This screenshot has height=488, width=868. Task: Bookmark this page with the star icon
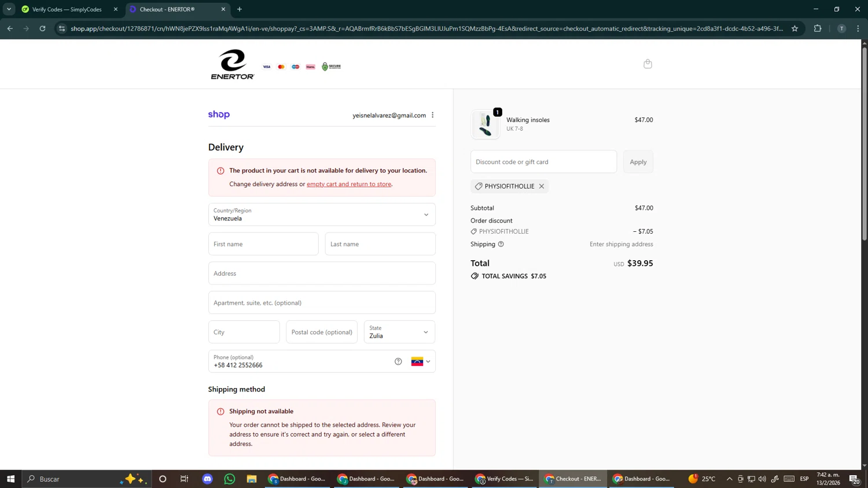pyautogui.click(x=795, y=28)
